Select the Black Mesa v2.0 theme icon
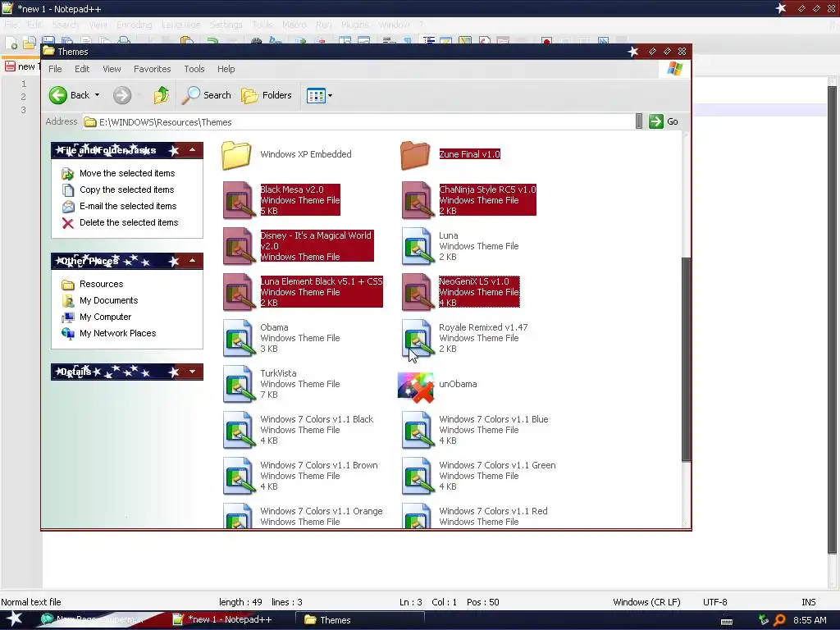 click(239, 200)
